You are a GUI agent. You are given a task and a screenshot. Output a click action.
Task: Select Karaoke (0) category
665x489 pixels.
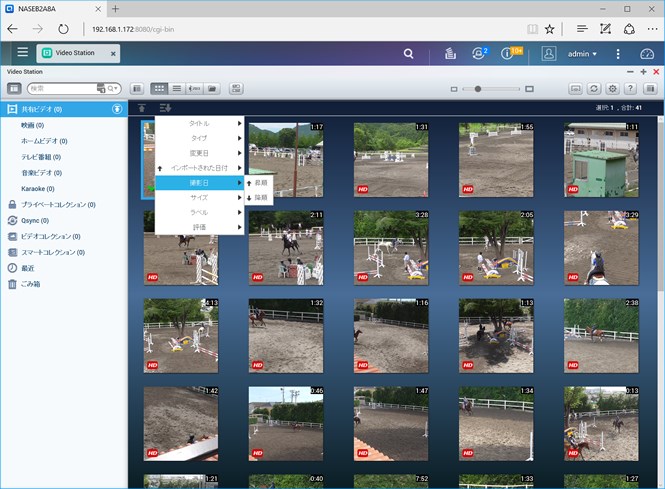coord(38,189)
